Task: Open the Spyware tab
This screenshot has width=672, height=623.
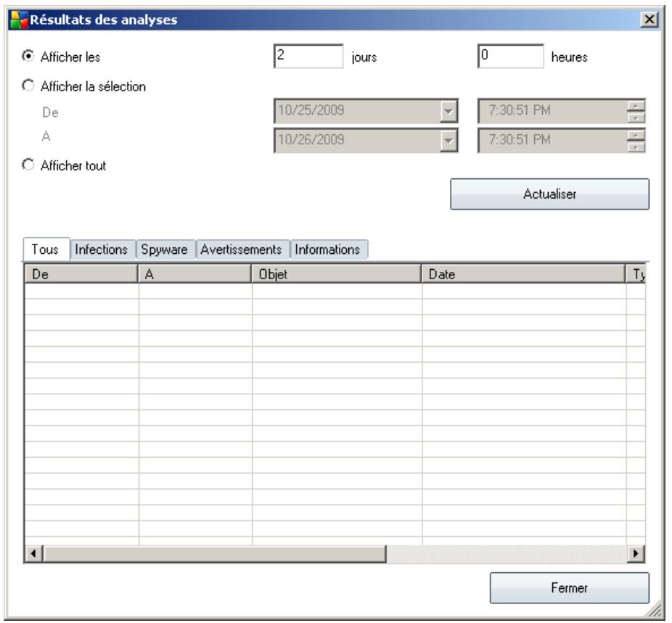Action: 165,249
